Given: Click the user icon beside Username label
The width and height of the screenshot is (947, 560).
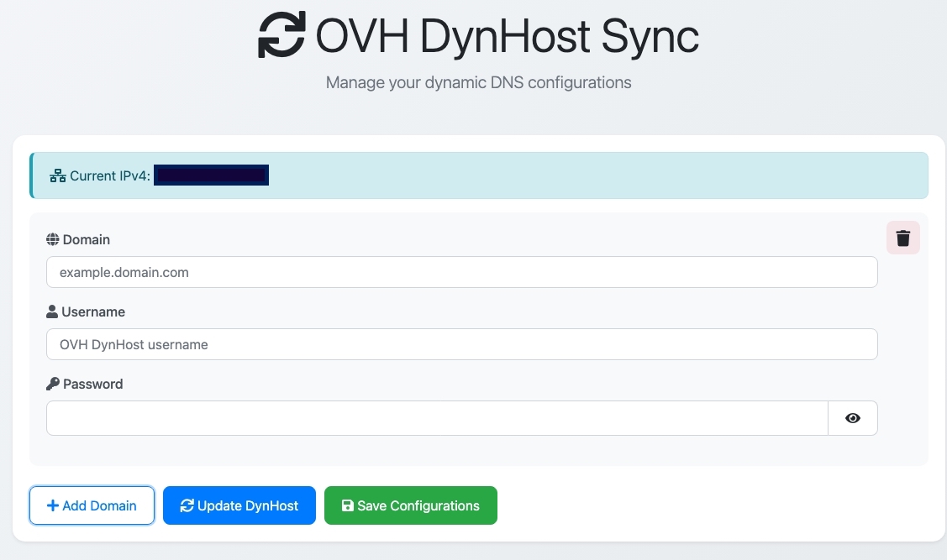Looking at the screenshot, I should tap(52, 312).
